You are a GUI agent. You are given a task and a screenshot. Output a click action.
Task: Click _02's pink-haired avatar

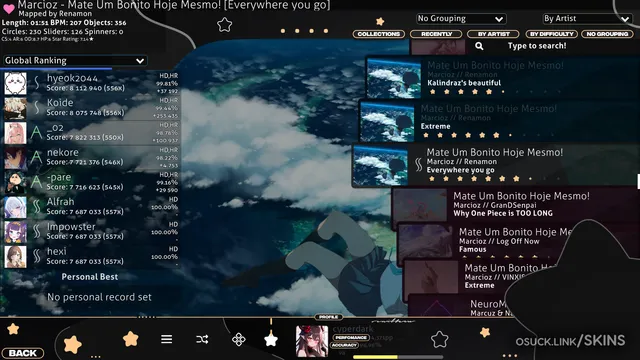pos(15,133)
